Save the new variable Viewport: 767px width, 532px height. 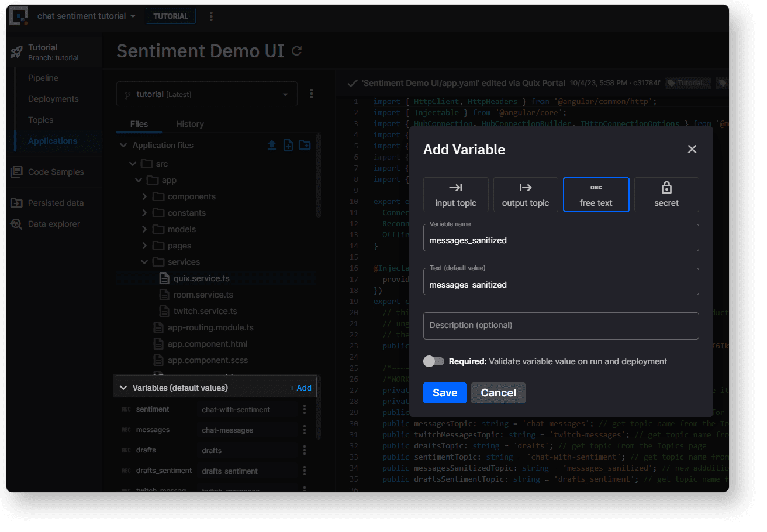[x=445, y=393]
